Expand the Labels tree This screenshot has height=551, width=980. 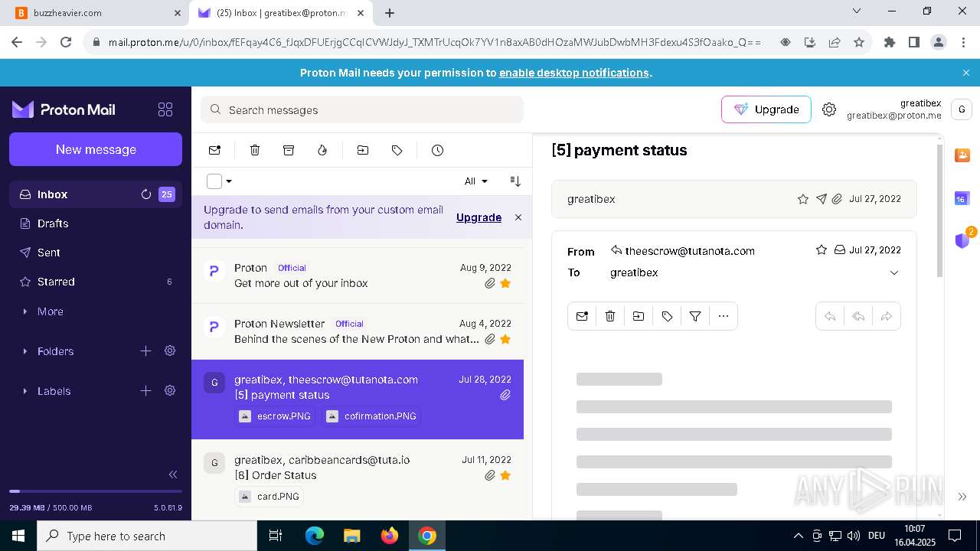click(25, 391)
